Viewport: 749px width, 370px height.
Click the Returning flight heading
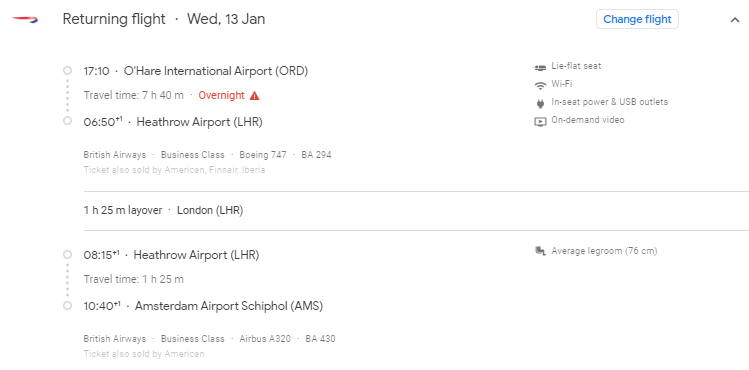point(114,19)
